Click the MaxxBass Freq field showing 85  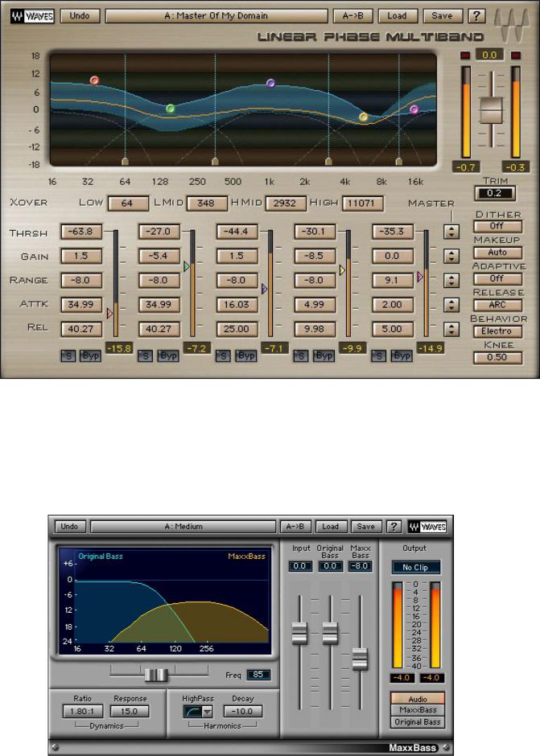(x=258, y=675)
